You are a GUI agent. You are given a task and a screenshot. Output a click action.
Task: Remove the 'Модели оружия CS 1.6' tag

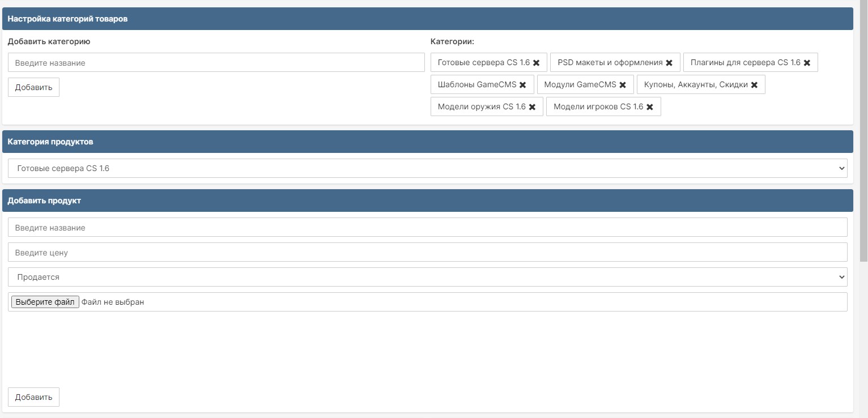tap(532, 107)
